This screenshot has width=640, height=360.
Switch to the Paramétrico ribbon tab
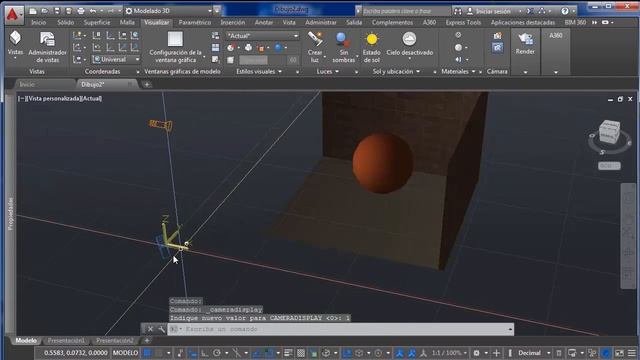195,23
